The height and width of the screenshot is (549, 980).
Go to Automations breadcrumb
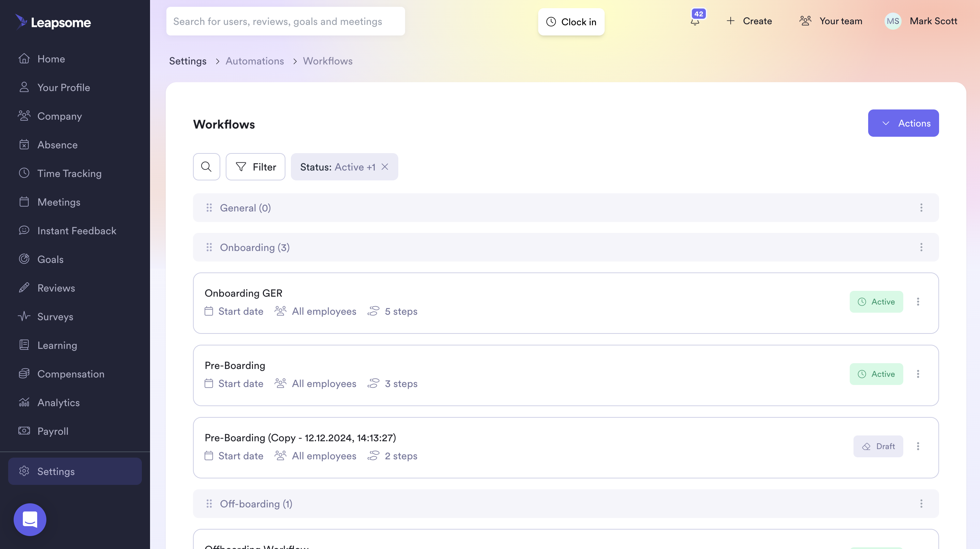pos(255,61)
